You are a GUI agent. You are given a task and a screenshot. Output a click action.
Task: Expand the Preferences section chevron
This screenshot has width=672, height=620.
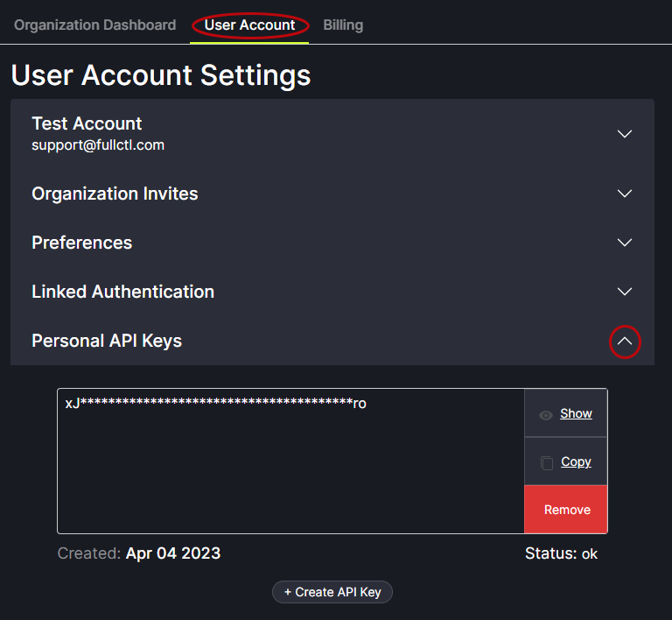tap(625, 243)
